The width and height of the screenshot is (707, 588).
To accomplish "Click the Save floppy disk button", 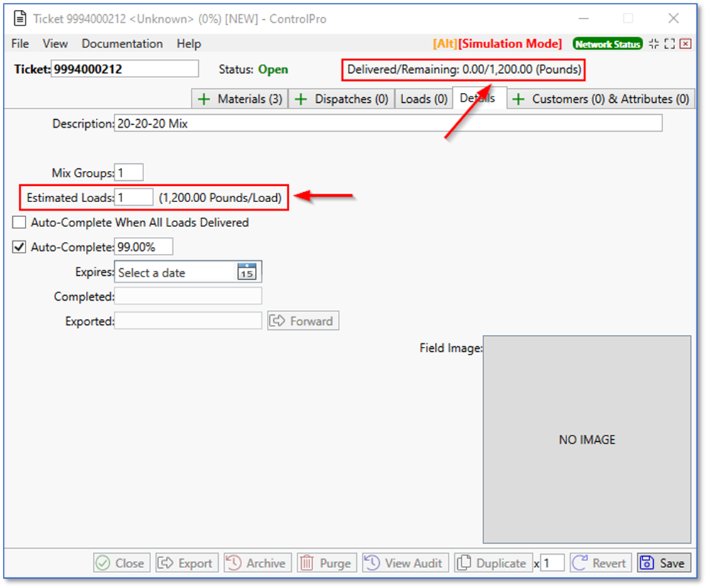I will click(x=663, y=563).
